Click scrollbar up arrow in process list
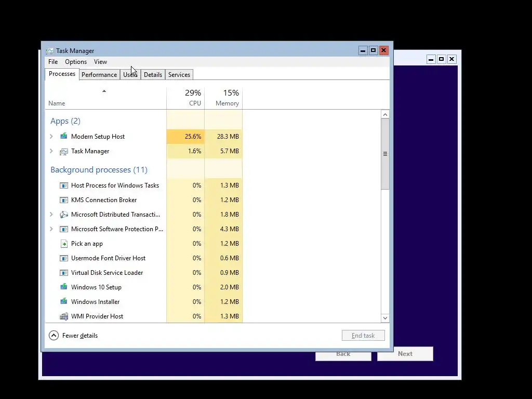The height and width of the screenshot is (399, 532). 385,115
